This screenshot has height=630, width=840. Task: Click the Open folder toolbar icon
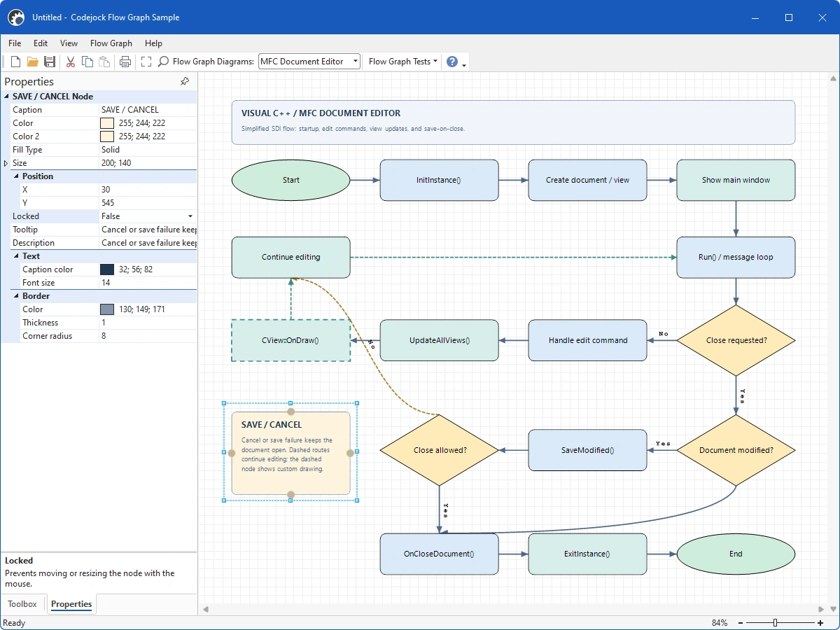[32, 62]
